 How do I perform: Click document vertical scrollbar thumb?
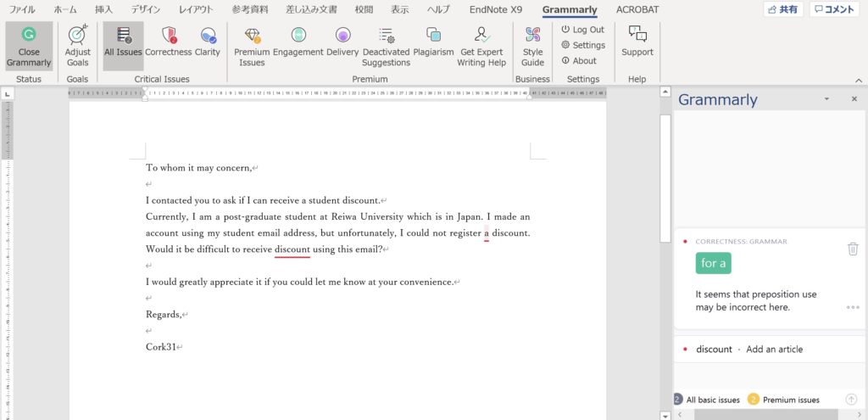(x=665, y=177)
